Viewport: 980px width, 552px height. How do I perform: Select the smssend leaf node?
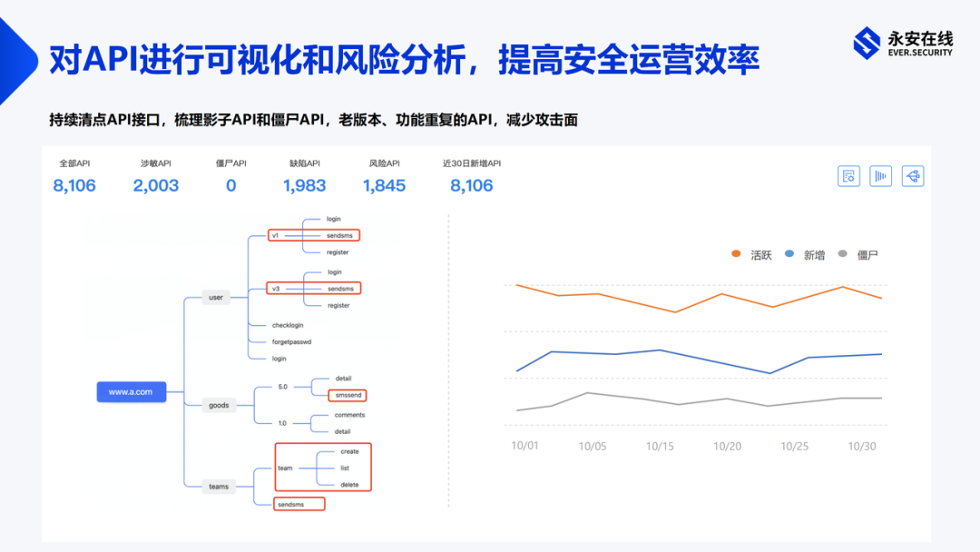click(348, 395)
